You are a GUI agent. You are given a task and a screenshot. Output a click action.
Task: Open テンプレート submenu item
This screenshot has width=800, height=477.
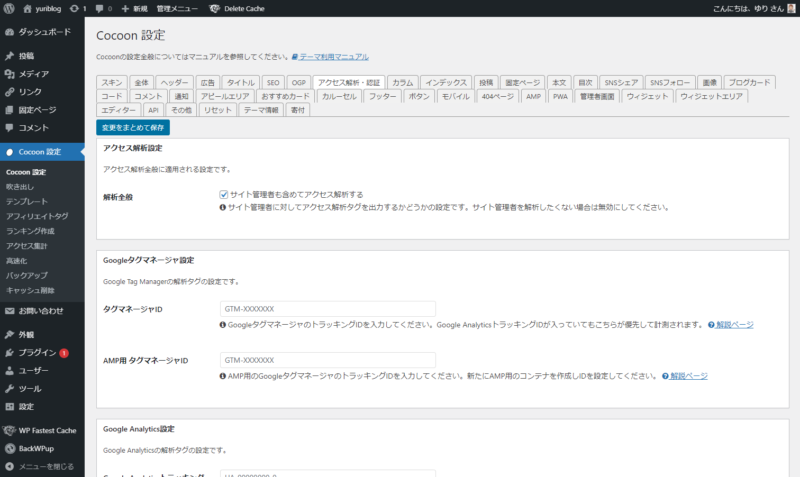click(x=27, y=202)
